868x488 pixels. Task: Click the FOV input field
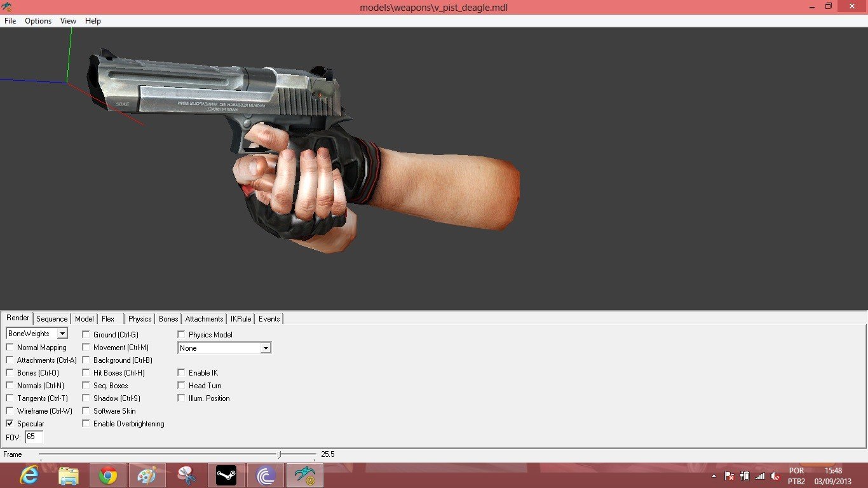coord(34,437)
